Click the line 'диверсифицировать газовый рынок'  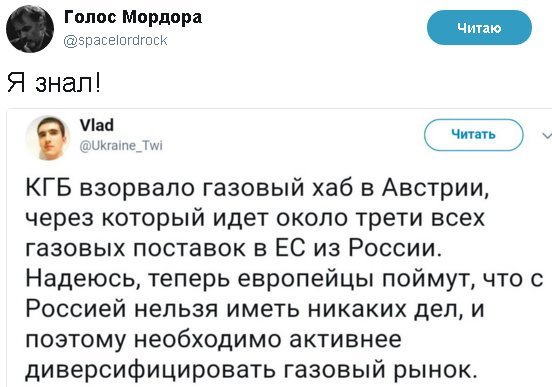(x=252, y=370)
